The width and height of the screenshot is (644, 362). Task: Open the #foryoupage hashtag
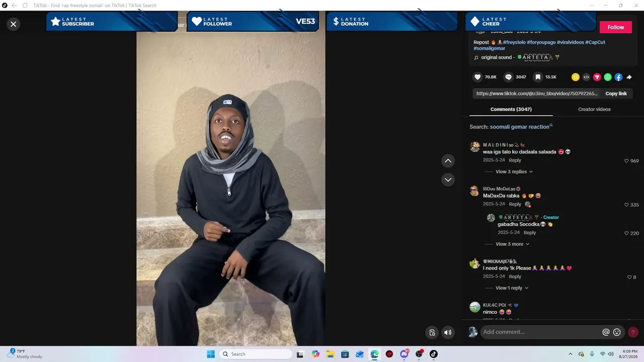541,42
